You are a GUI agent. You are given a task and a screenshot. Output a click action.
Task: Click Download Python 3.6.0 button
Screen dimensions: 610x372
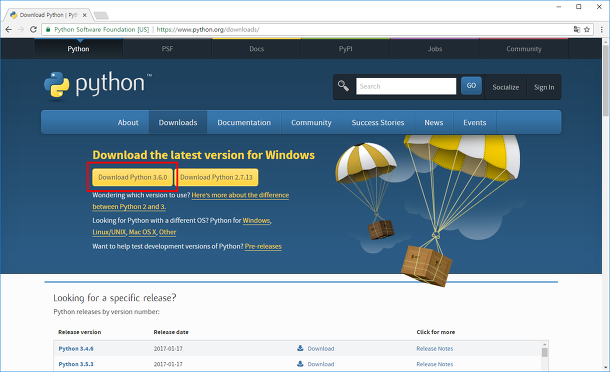pos(133,177)
